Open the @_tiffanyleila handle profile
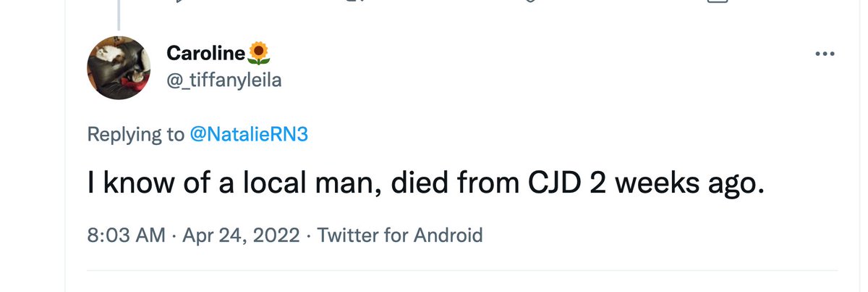 [x=224, y=80]
